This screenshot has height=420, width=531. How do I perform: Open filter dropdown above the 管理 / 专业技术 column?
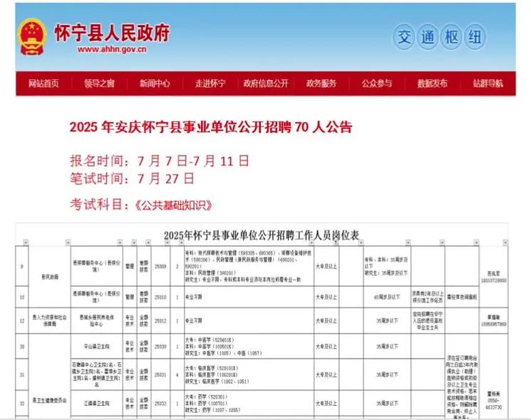(134, 242)
